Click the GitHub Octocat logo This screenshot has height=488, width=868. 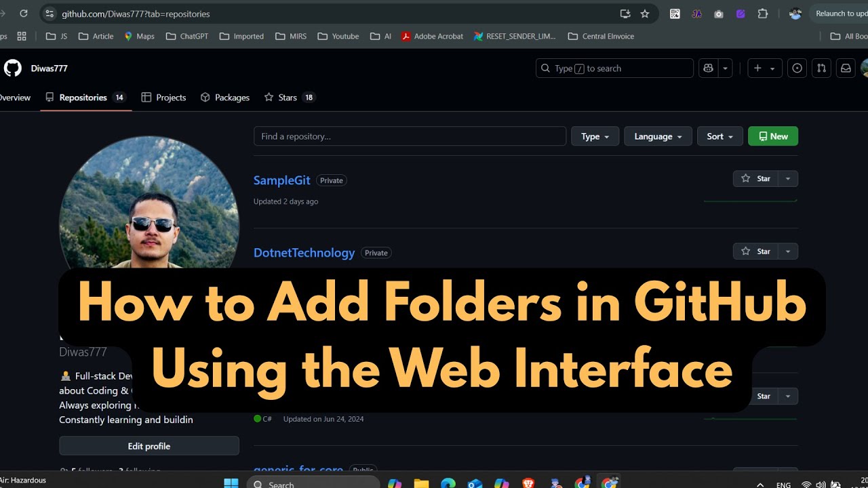[13, 68]
